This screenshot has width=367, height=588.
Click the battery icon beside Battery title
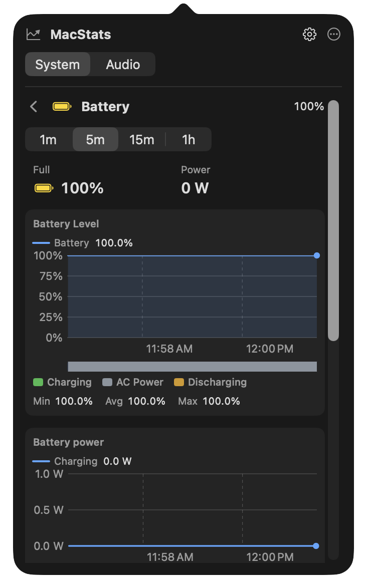pyautogui.click(x=62, y=107)
